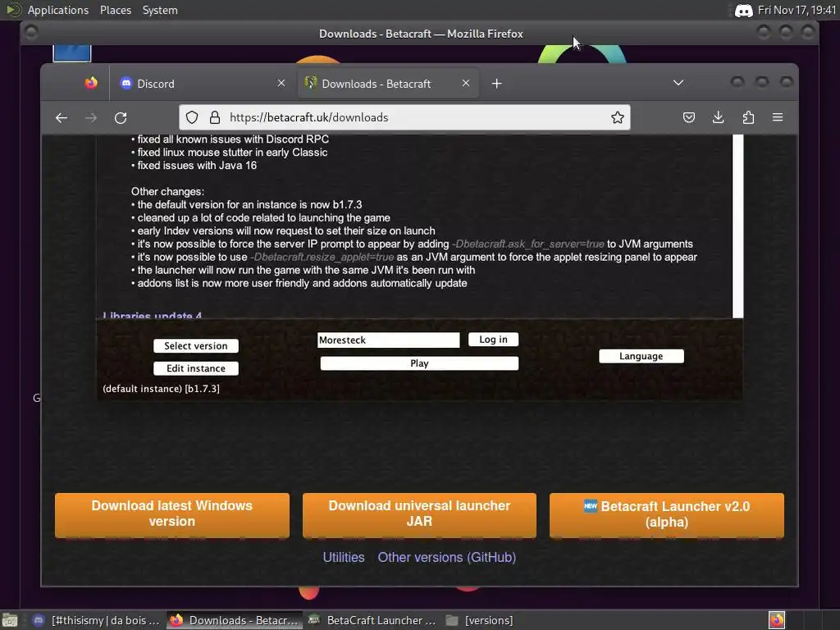This screenshot has width=840, height=630.
Task: Click the Edit instance button
Action: coord(196,368)
